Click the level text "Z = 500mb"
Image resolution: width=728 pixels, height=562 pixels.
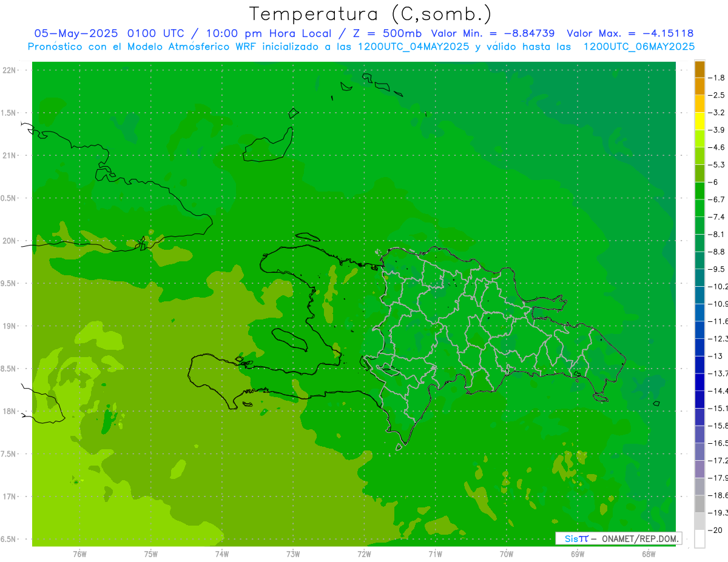[x=388, y=33]
